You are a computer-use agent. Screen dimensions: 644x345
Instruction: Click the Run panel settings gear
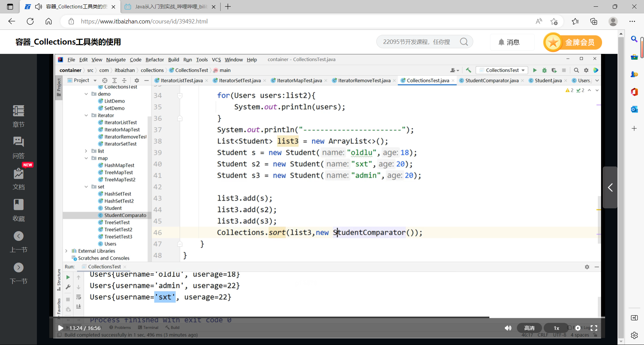[x=587, y=267]
